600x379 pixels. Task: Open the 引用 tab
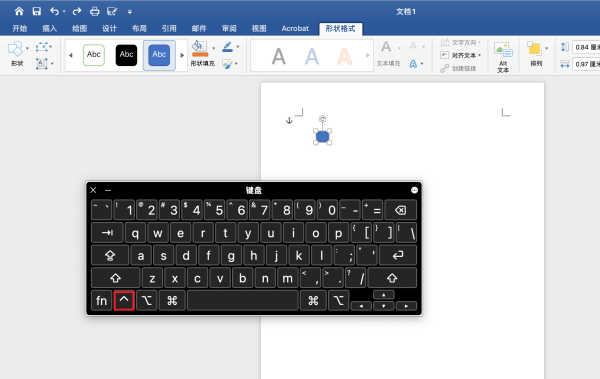[169, 28]
